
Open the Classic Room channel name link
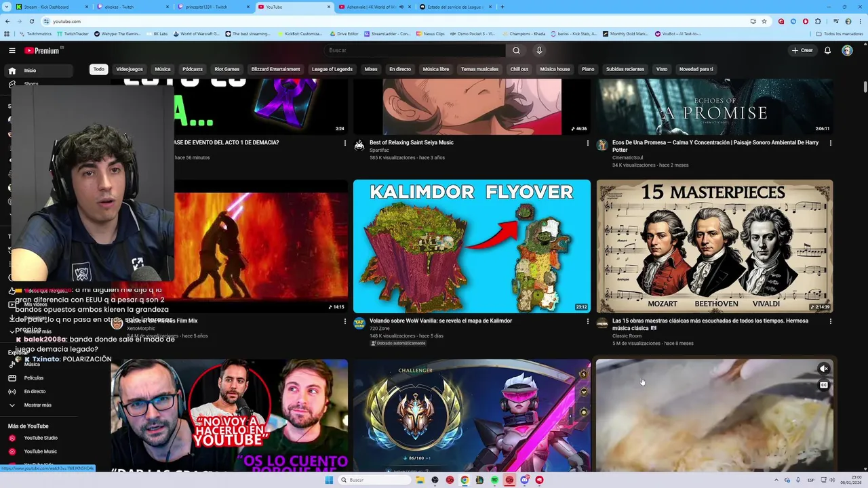click(x=627, y=336)
